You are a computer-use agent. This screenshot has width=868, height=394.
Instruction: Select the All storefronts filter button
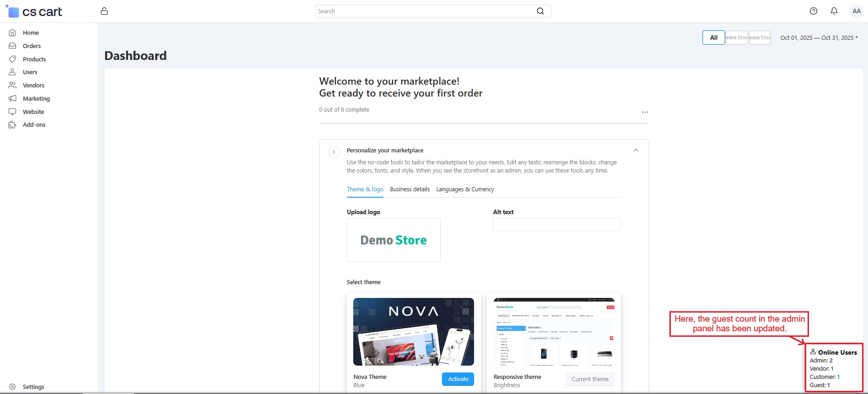pyautogui.click(x=713, y=38)
